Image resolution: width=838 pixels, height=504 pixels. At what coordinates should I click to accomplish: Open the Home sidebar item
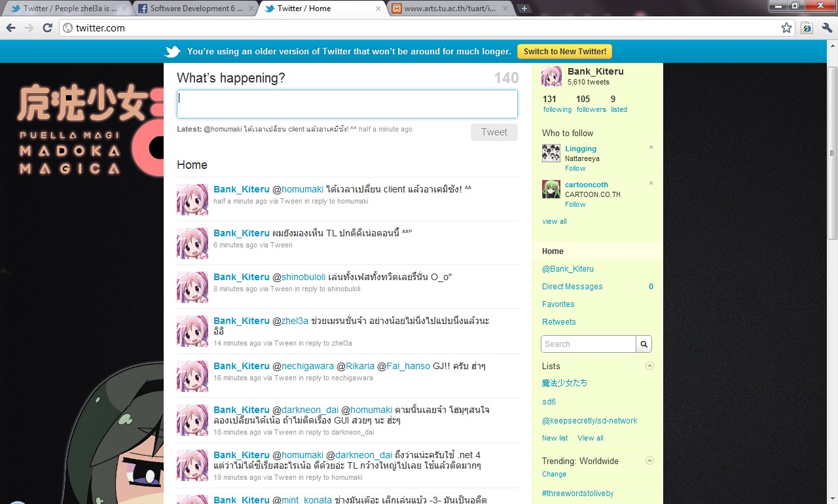pyautogui.click(x=598, y=251)
